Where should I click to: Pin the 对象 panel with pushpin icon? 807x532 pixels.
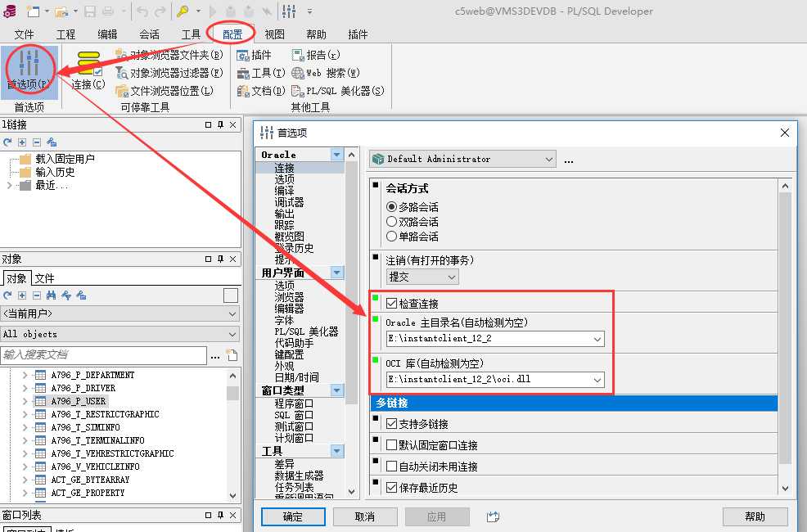pos(220,259)
